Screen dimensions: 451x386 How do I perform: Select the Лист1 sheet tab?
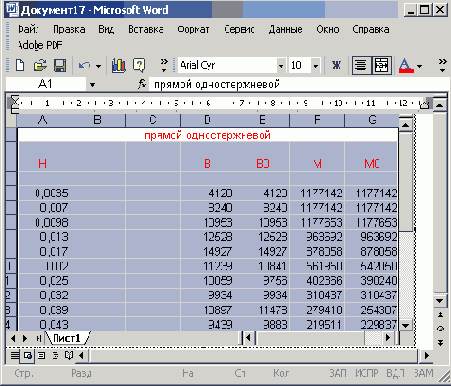point(67,338)
